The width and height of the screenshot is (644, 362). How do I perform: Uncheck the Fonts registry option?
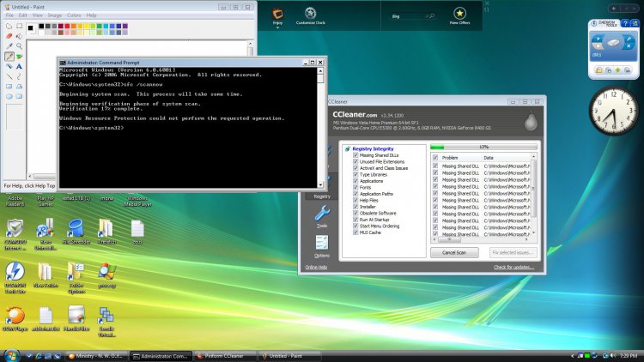pos(355,188)
